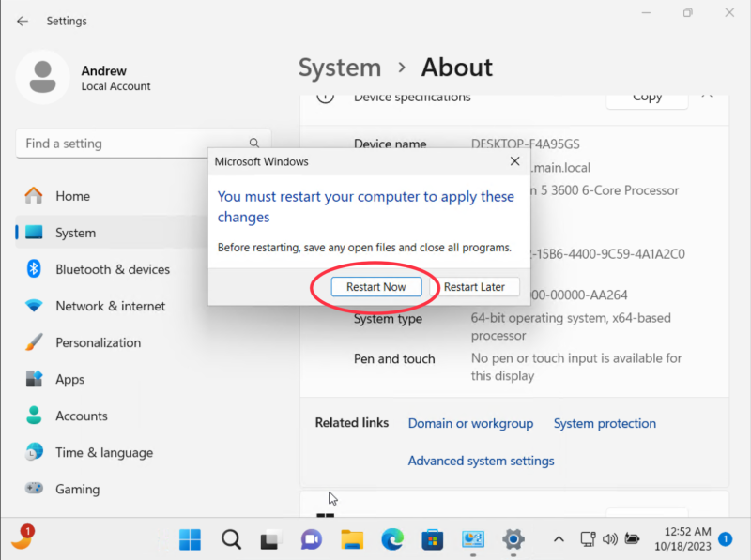This screenshot has height=560, width=751.
Task: Launch Microsoft Edge from the taskbar
Action: click(391, 539)
